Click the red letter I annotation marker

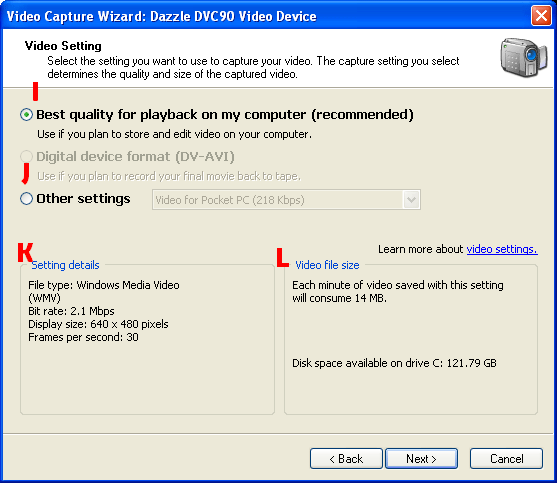(x=35, y=91)
